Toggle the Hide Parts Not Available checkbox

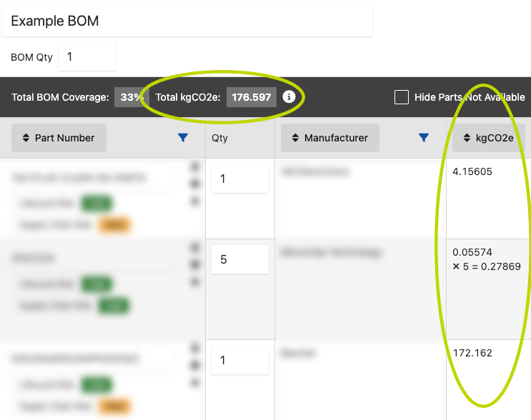click(402, 97)
